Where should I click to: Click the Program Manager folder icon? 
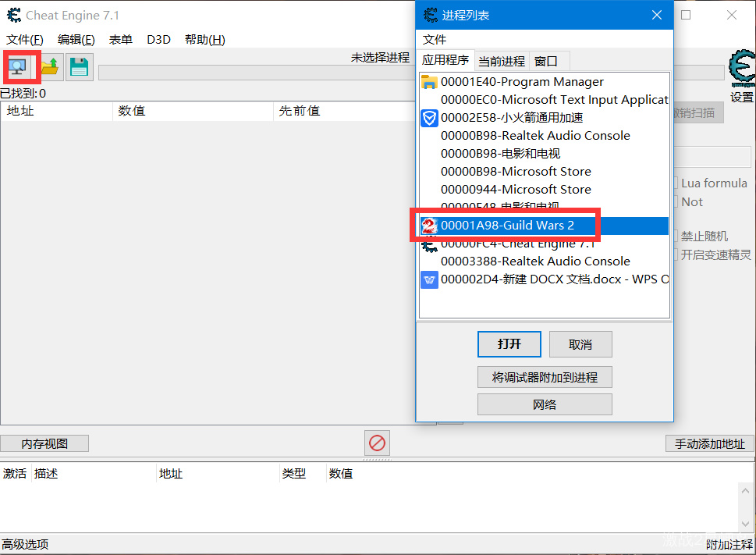tap(429, 82)
